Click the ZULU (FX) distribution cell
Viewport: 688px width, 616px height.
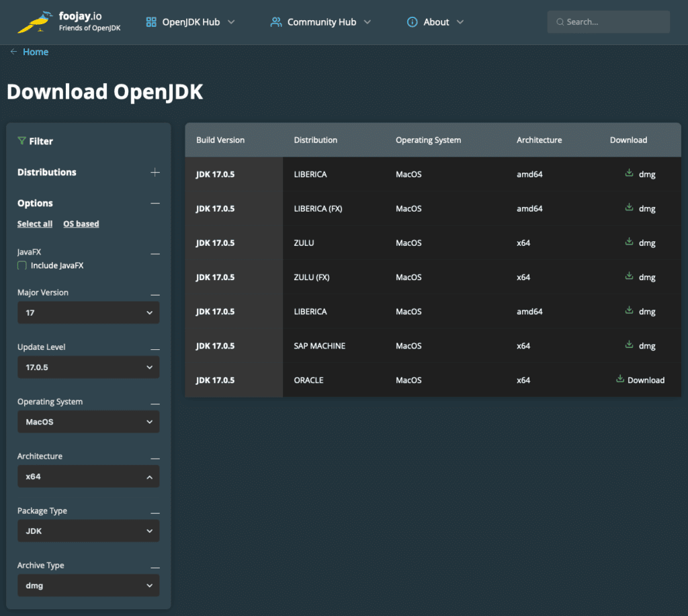pos(312,277)
